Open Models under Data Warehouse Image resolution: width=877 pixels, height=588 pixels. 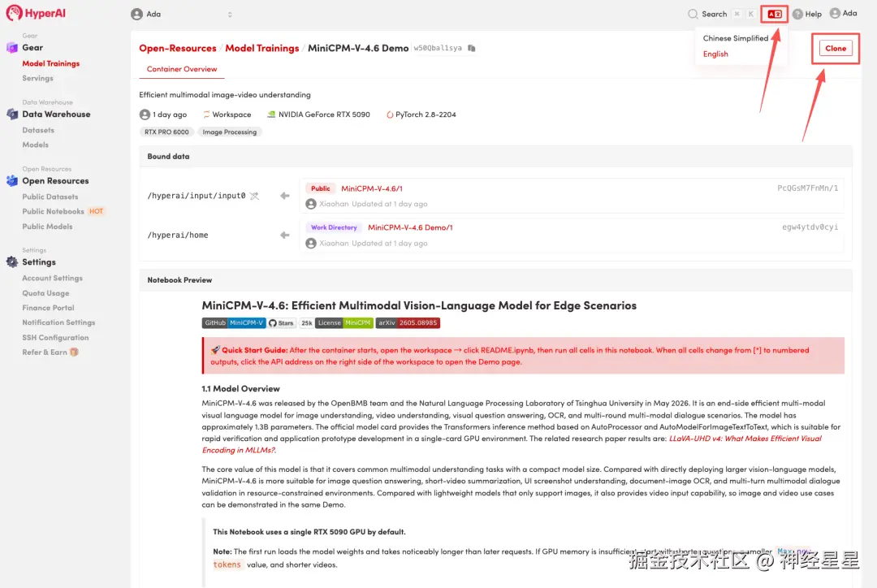[x=35, y=145]
